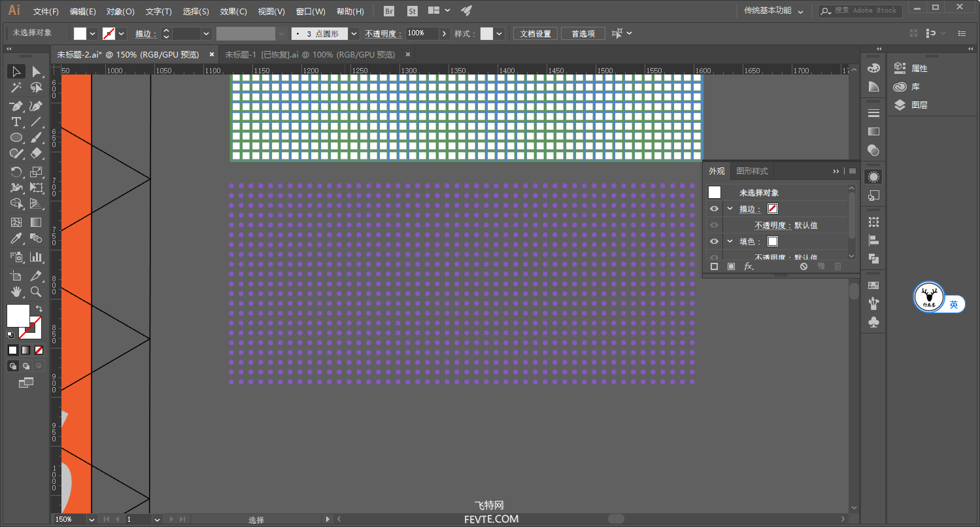Collapse the 描边 stroke row chevron
The height and width of the screenshot is (527, 980).
click(730, 209)
